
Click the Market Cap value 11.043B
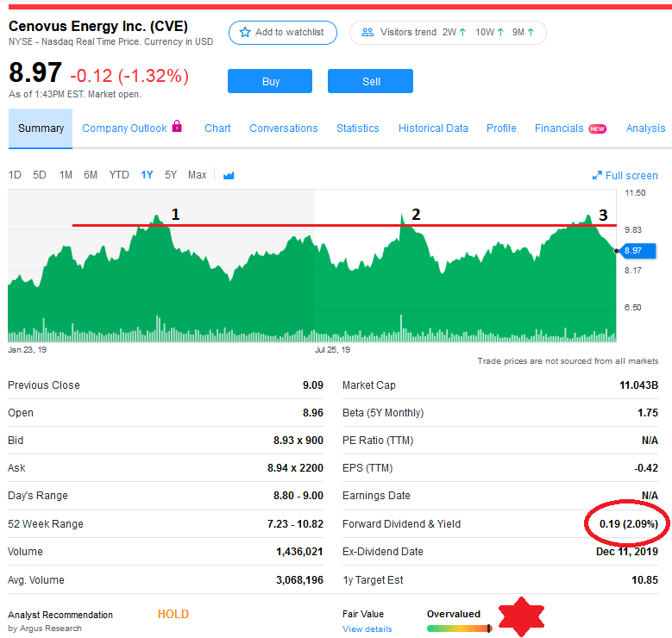(x=638, y=385)
